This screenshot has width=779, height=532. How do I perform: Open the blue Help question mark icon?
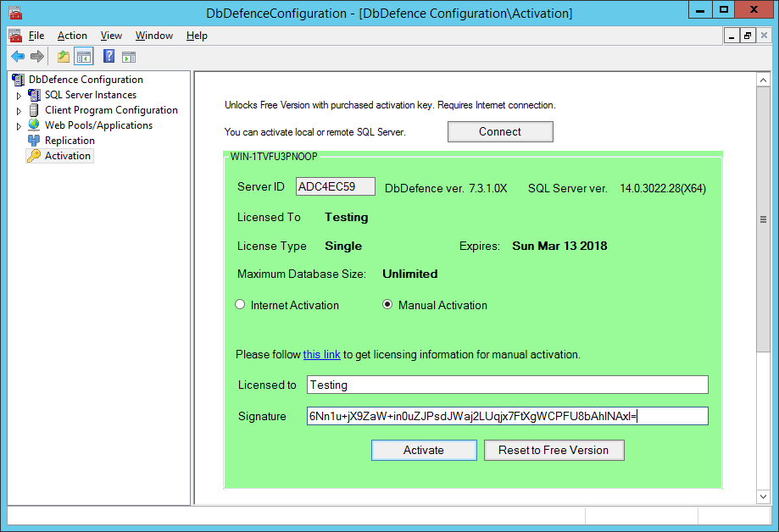pos(109,57)
